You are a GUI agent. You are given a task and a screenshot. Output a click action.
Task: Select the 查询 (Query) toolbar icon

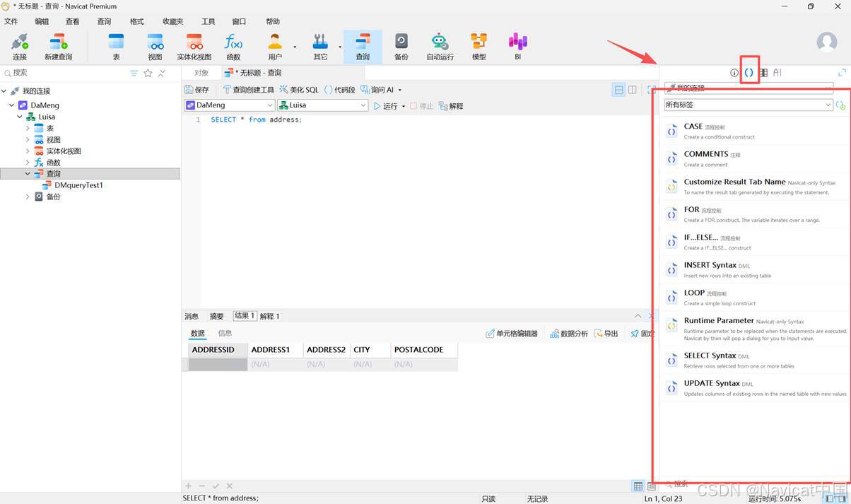tap(363, 47)
